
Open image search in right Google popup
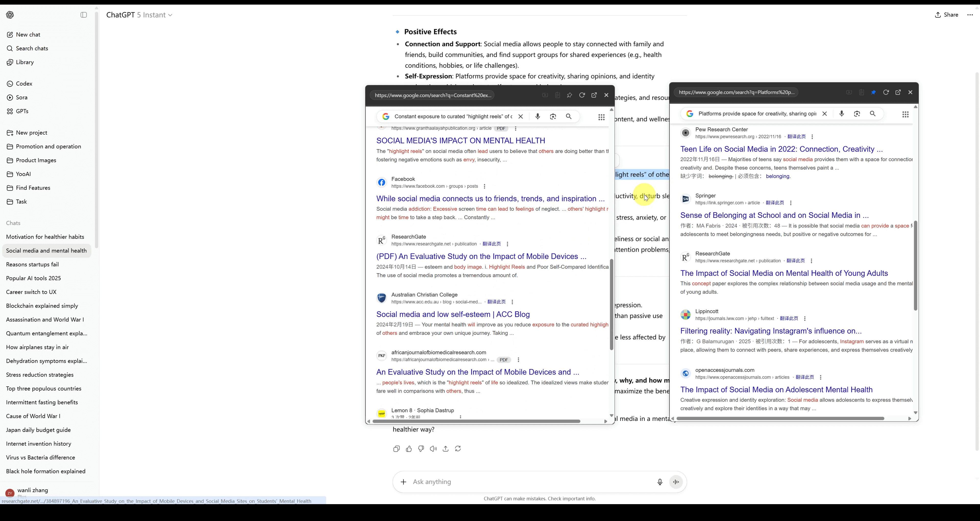(x=857, y=113)
